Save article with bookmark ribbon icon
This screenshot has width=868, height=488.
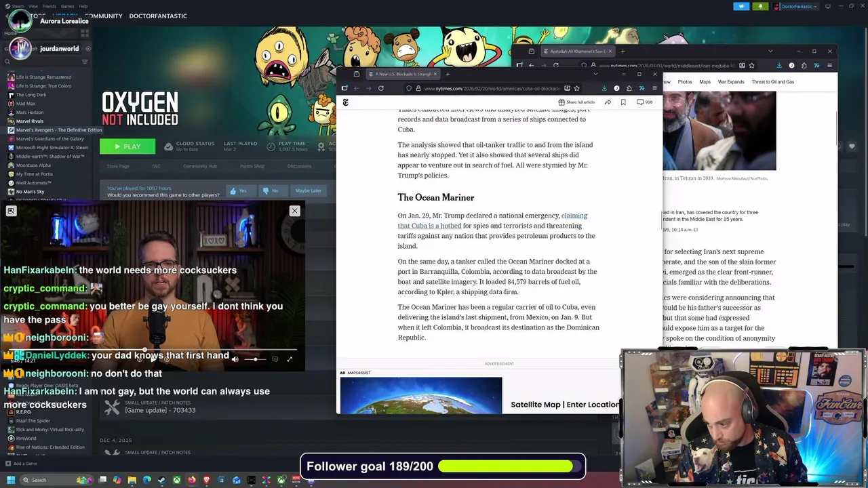tap(623, 102)
